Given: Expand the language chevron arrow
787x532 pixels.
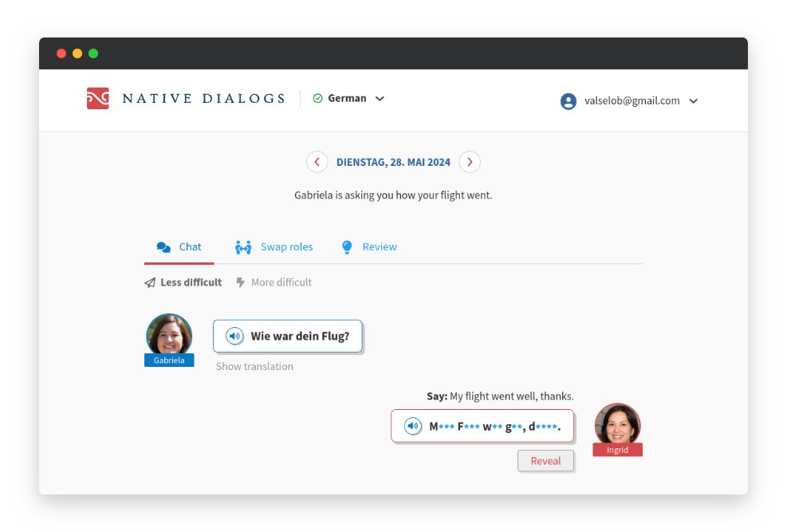Looking at the screenshot, I should (380, 98).
